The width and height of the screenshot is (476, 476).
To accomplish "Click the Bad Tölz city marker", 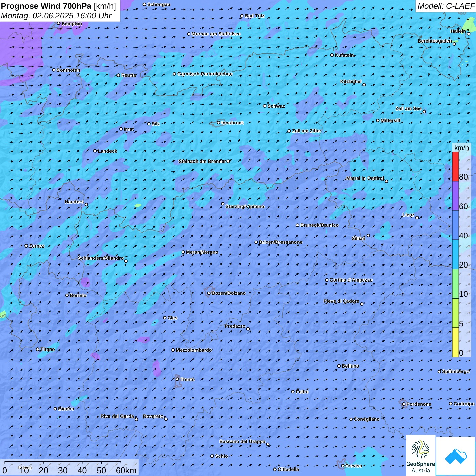I will tap(242, 16).
